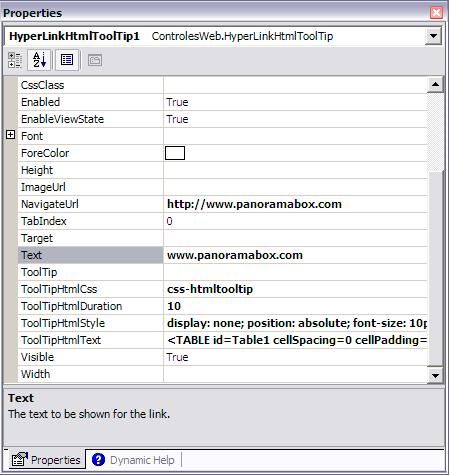Click the EnableViewState True value
The width and height of the screenshot is (450, 475).
(x=177, y=119)
